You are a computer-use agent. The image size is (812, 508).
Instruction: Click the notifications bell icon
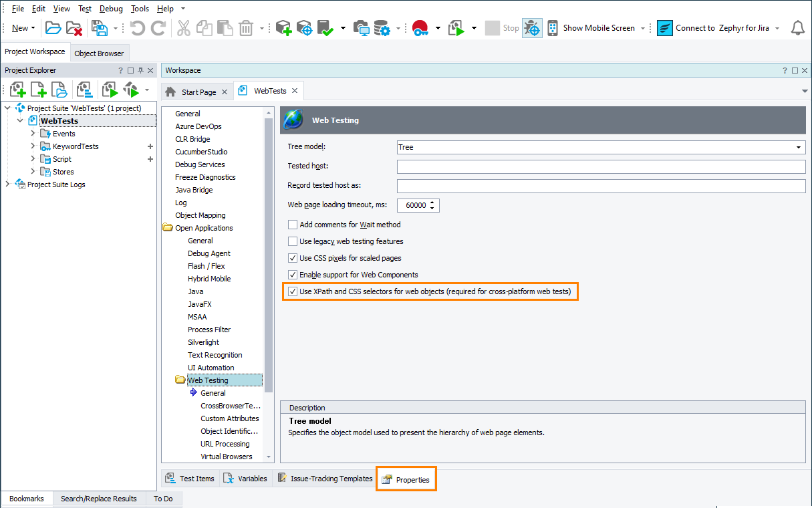[797, 28]
